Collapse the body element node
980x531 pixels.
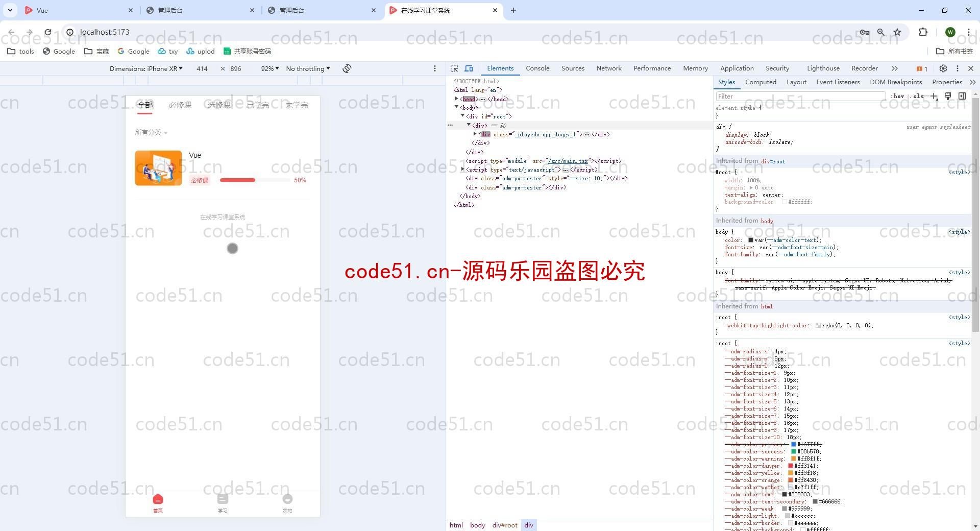click(457, 107)
